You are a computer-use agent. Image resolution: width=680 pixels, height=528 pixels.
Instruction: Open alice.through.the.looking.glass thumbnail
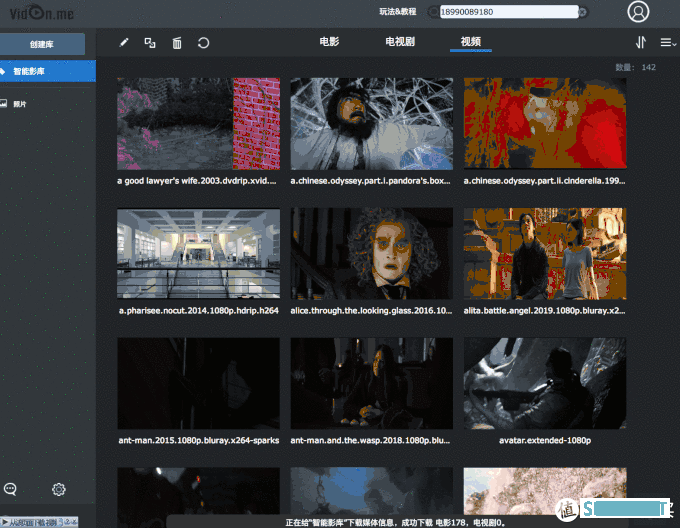pos(372,254)
